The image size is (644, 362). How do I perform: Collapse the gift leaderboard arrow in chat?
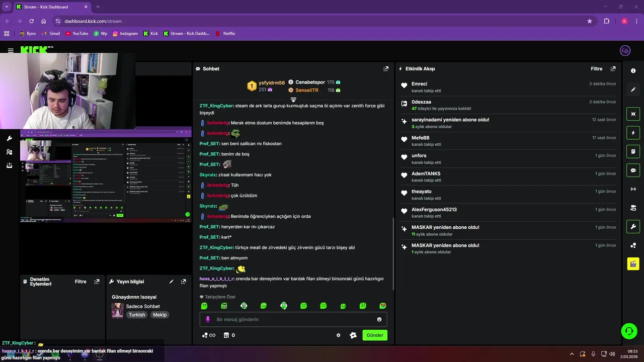coord(293,100)
